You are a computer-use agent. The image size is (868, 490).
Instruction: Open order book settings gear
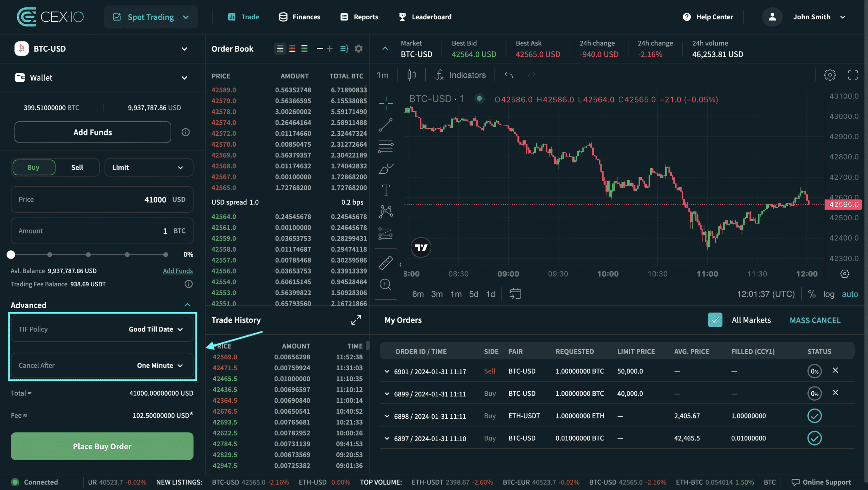(358, 49)
